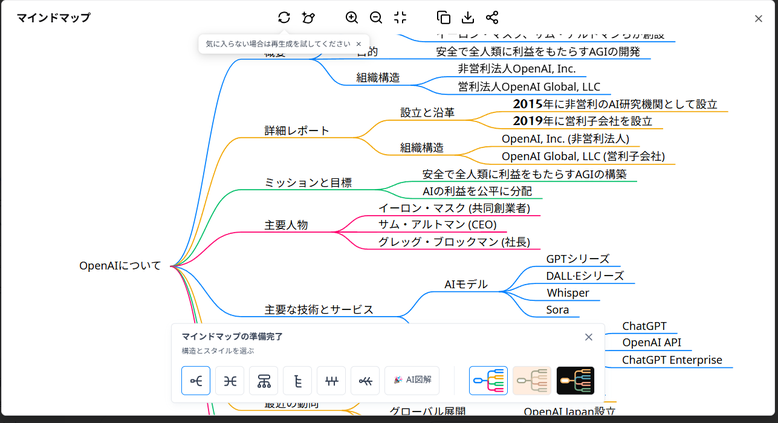Select the two-sided mind map layout
This screenshot has width=778, height=423.
(x=230, y=380)
